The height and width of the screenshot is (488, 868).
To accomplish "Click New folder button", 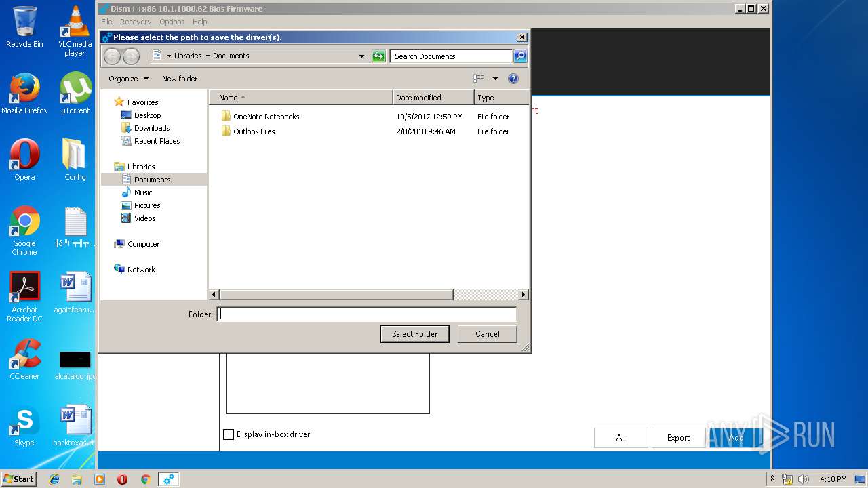I will coord(180,79).
